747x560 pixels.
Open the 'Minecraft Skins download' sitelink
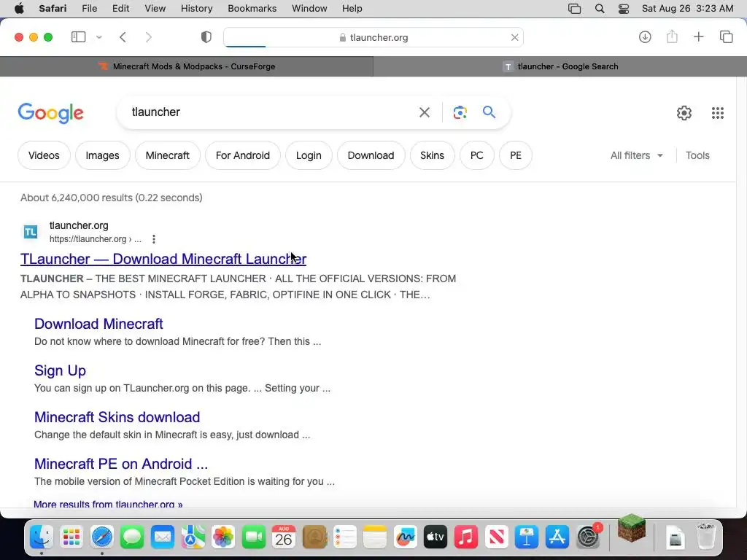pos(117,417)
